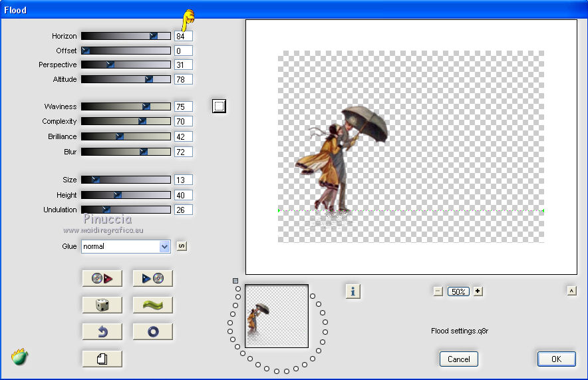Click the small preview thumbnail of the couple
Viewport: 588px width, 380px height.
277,316
